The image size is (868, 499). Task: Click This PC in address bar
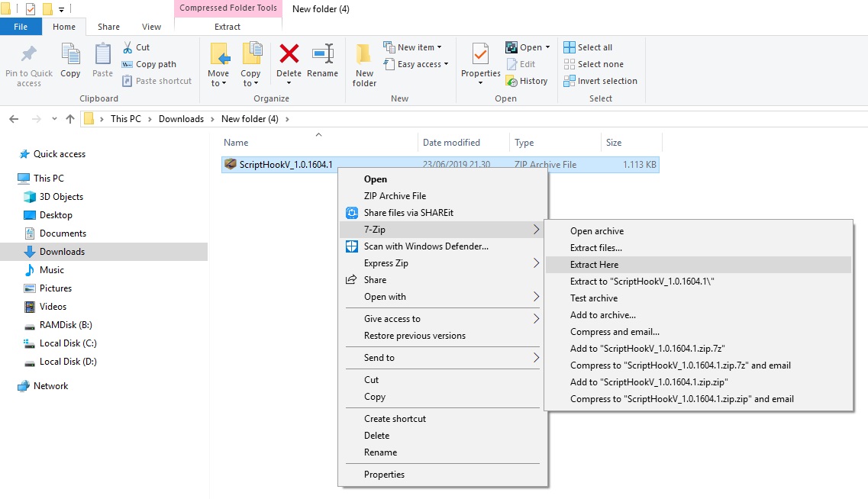126,119
